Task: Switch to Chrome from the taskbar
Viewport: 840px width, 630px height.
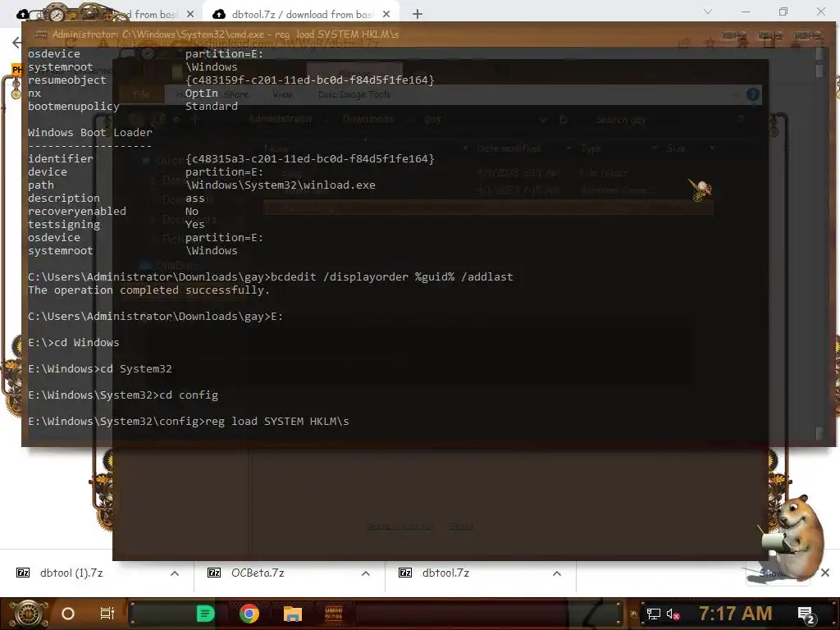Action: (x=249, y=614)
